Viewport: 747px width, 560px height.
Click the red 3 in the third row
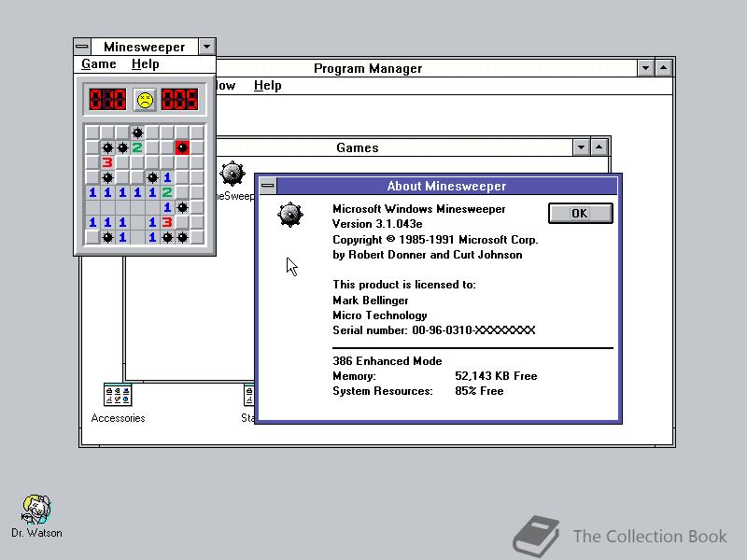pyautogui.click(x=107, y=162)
